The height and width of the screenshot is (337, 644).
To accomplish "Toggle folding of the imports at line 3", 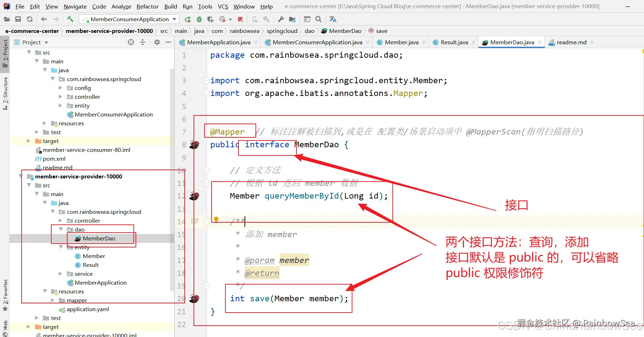I will coord(207,81).
